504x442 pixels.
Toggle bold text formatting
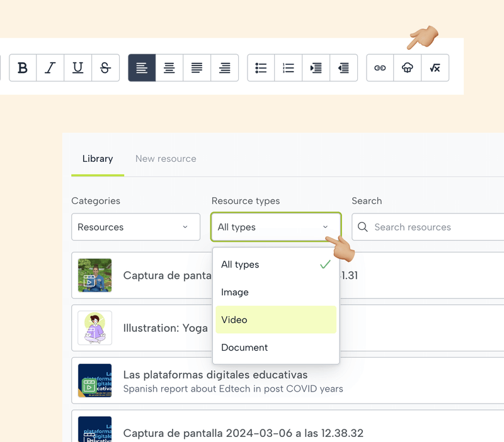point(23,68)
